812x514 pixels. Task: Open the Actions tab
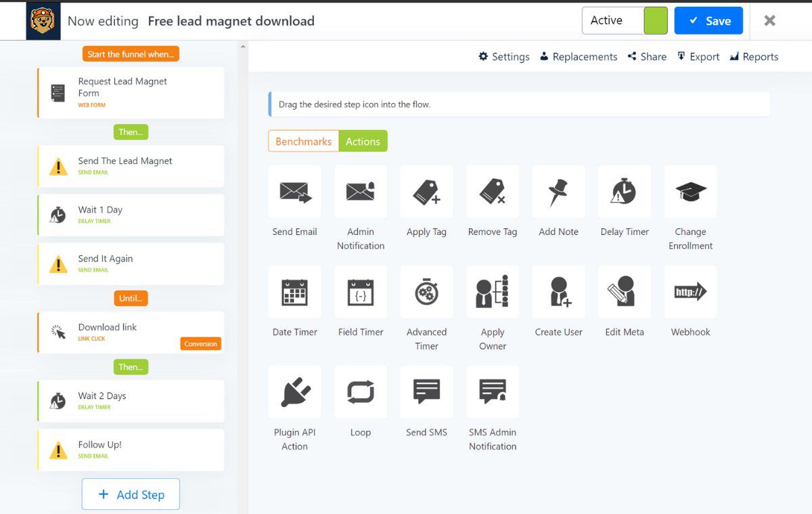(x=363, y=141)
